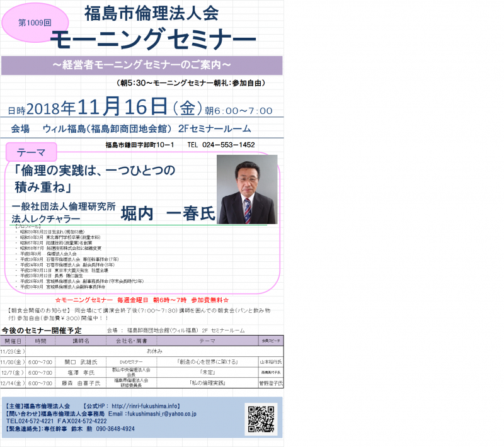Click speaker name 藤森 由喜子氏 in the schedule
Image resolution: width=504 pixels, height=447 pixels.
point(81,383)
